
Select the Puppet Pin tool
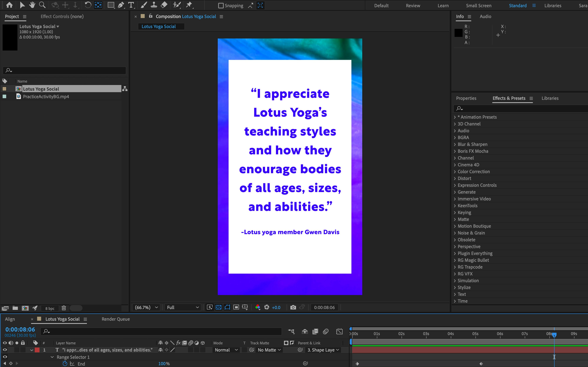coord(190,5)
